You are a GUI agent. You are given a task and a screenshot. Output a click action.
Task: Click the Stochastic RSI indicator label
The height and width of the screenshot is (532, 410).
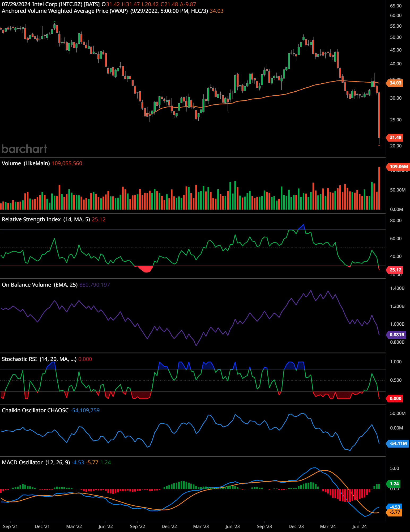pos(39,359)
